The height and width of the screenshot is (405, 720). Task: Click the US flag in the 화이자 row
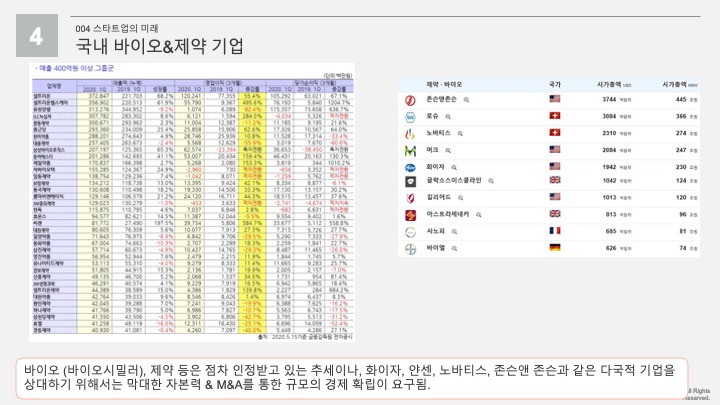[x=555, y=166]
